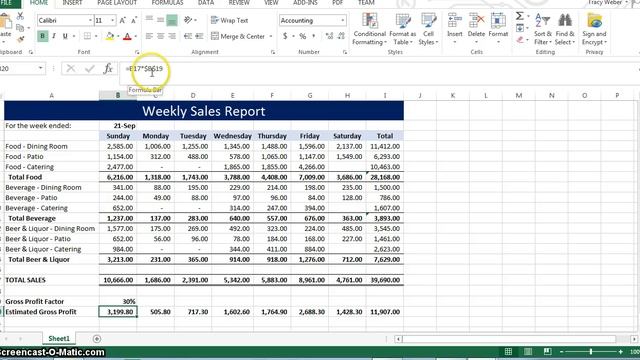The width and height of the screenshot is (640, 360).
Task: Click Decrease Indent icon
Action: 188,36
